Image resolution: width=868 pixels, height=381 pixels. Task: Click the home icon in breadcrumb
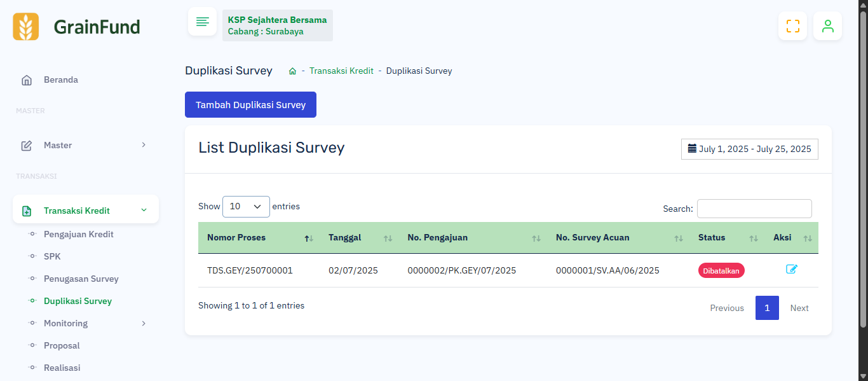pos(292,71)
